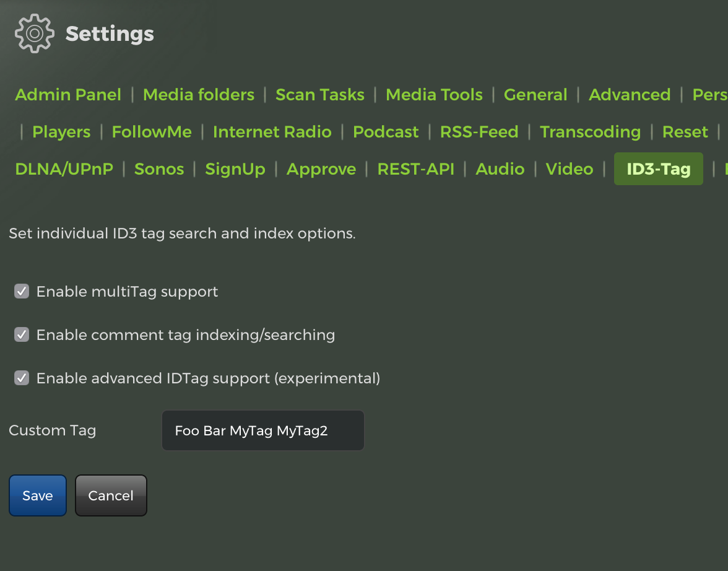Open the Admin Panel tab
Screen dimensions: 728x571
(68, 95)
